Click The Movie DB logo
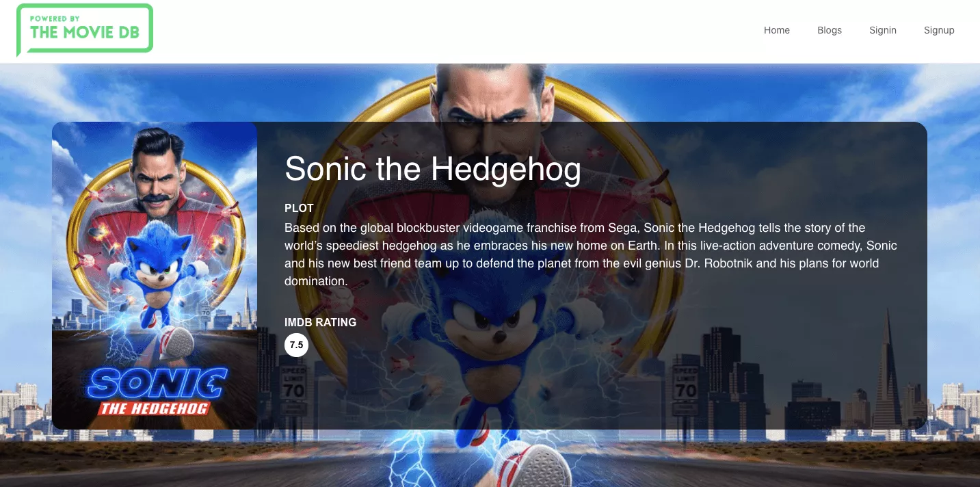This screenshot has width=980, height=487. tap(85, 29)
